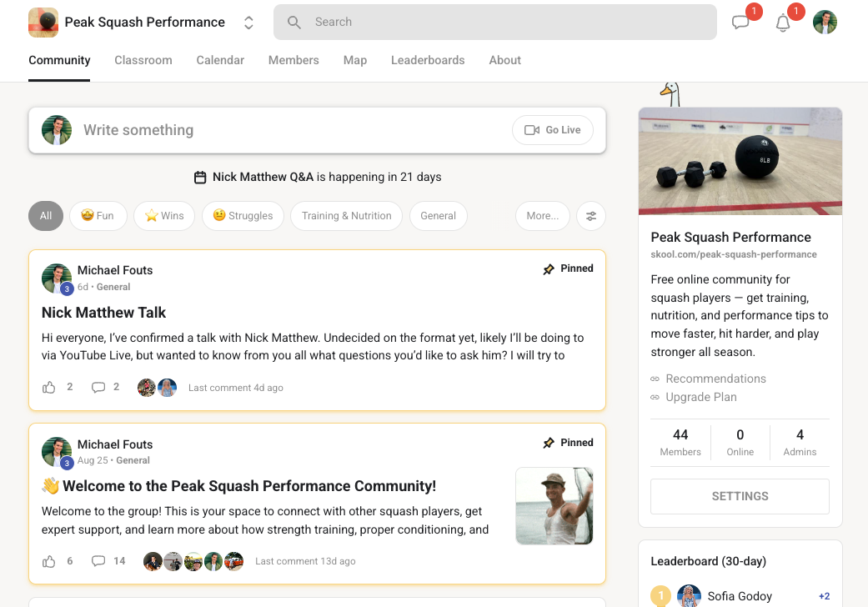
Task: Open the Classroom tab
Action: coord(143,60)
